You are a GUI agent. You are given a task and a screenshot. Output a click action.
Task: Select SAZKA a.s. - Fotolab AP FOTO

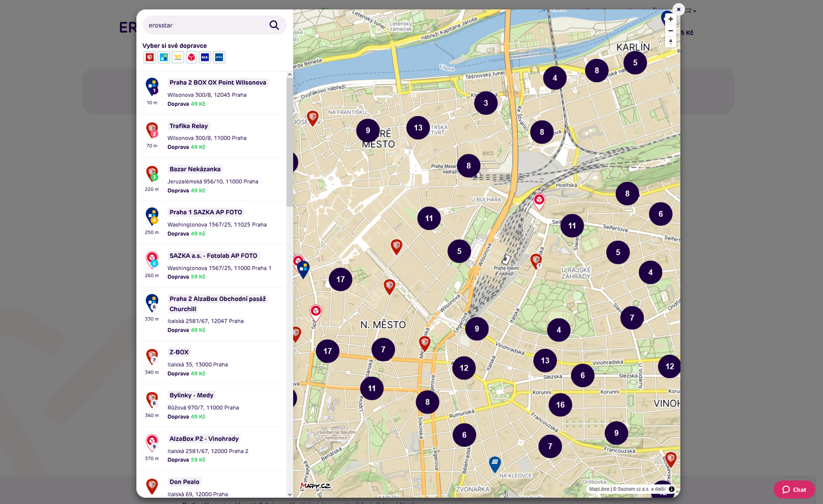pyautogui.click(x=211, y=266)
